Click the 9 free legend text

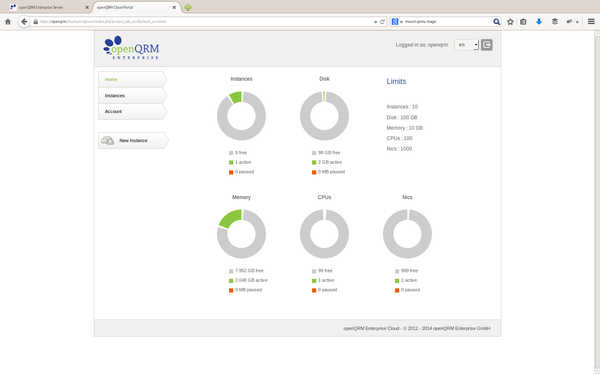click(241, 153)
